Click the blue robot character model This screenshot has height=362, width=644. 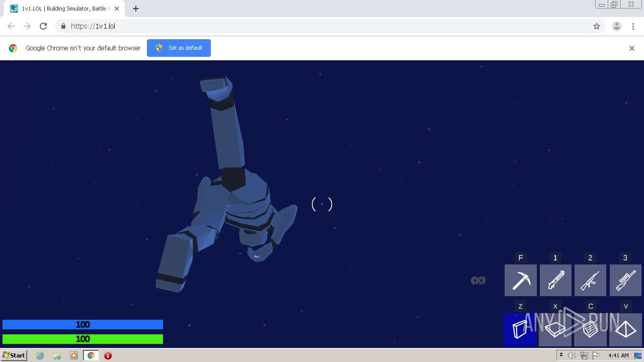(x=226, y=185)
